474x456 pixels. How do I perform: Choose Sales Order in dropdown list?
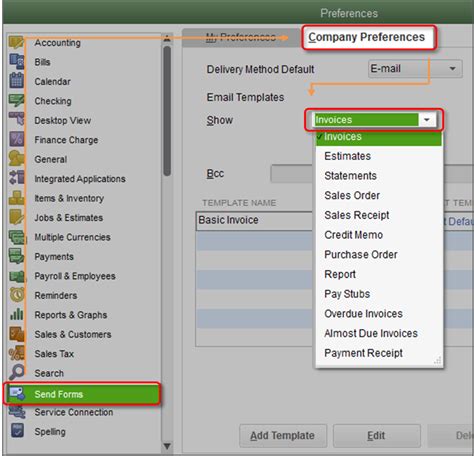[379, 195]
